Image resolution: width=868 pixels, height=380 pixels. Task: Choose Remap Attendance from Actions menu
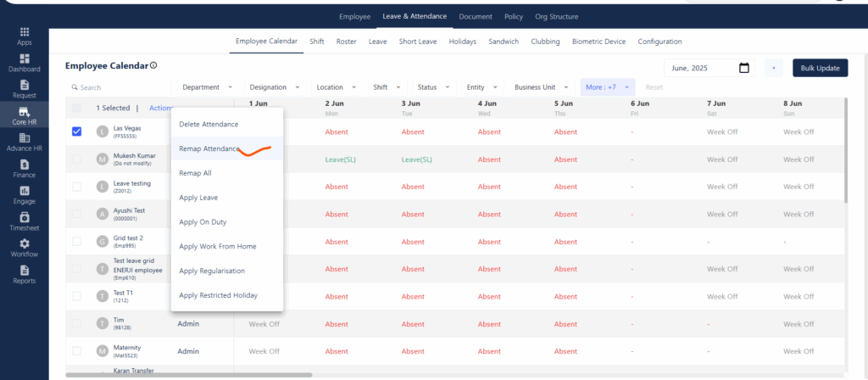click(209, 148)
